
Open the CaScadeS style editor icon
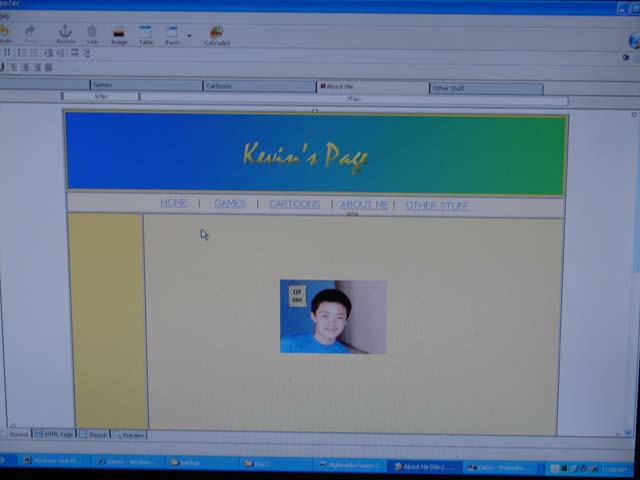point(217,35)
